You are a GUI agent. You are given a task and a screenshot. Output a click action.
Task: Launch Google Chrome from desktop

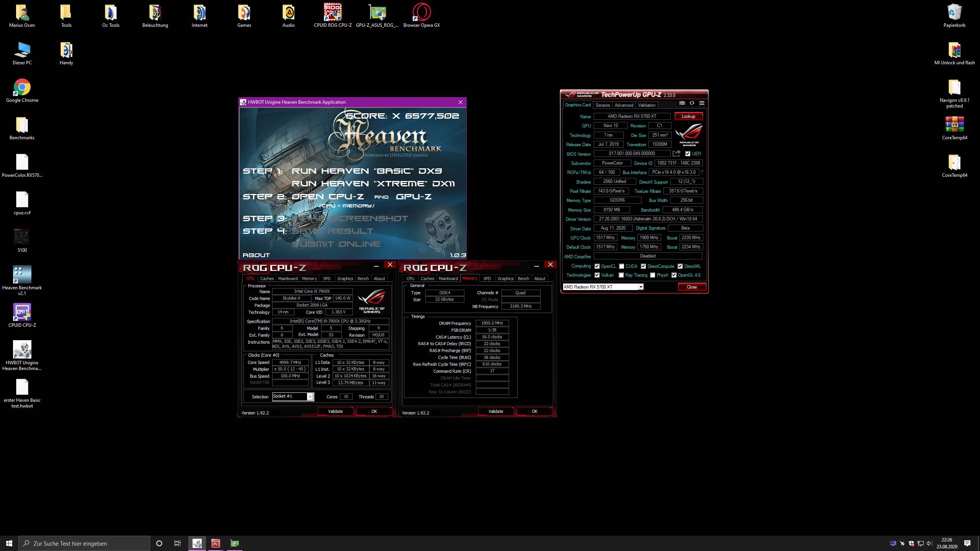(x=22, y=88)
